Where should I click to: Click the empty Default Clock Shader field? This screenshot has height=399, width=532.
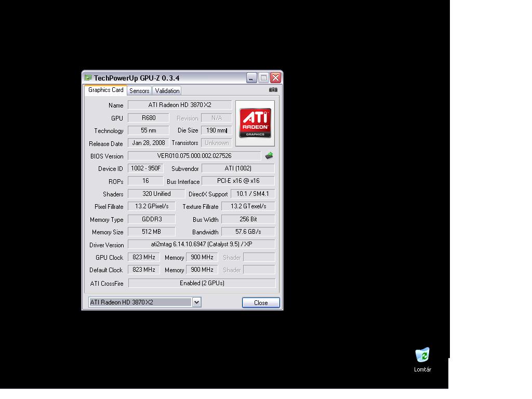(259, 270)
